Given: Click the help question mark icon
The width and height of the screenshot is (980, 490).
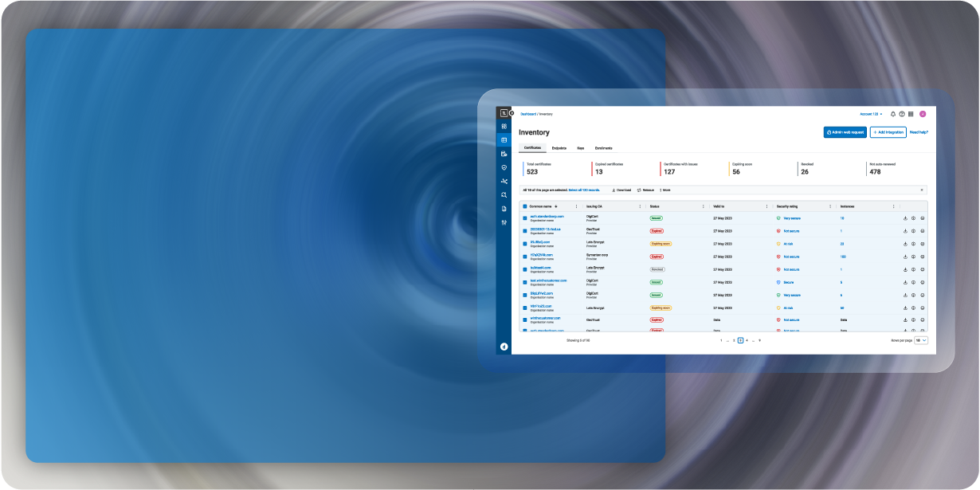Looking at the screenshot, I should pyautogui.click(x=901, y=114).
